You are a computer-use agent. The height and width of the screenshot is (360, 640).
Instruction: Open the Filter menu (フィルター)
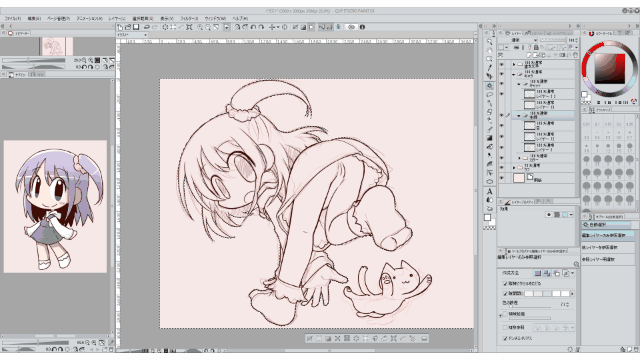click(x=189, y=18)
